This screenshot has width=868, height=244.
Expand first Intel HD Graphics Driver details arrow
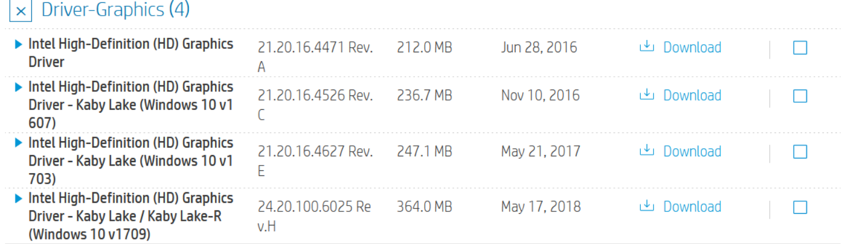coord(19,44)
